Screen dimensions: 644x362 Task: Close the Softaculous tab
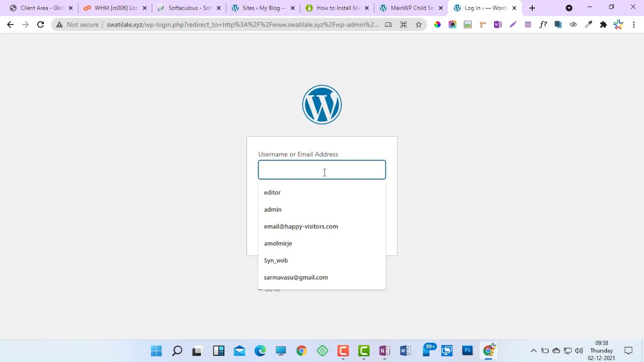[x=218, y=8]
